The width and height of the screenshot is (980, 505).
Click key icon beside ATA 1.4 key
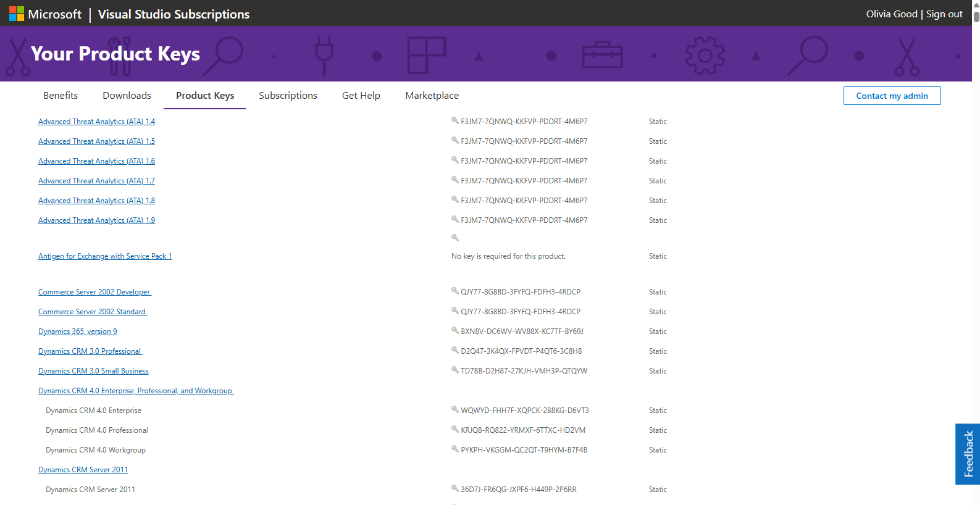455,121
